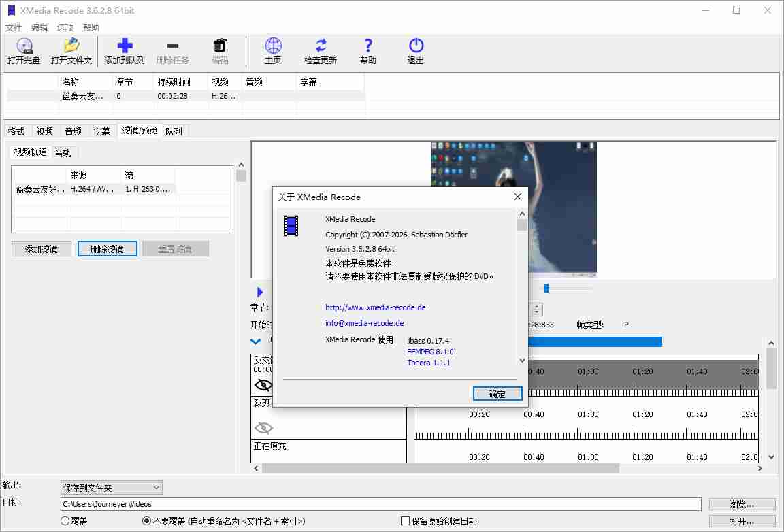Collapse the blue chevron above the timeline
The width and height of the screenshot is (784, 532).
(255, 342)
